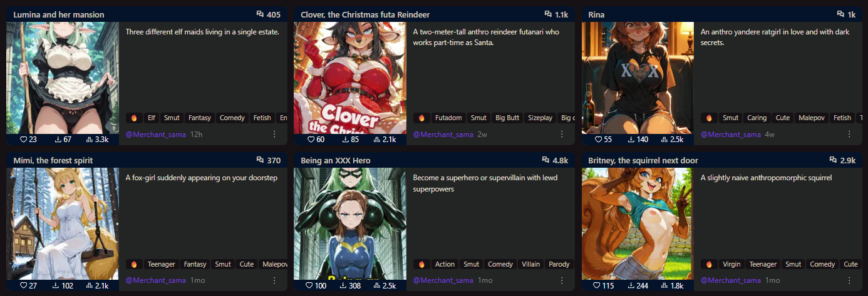Open the Being an XXX Hero thumbnail
Image resolution: width=868 pixels, height=296 pixels.
tap(350, 223)
